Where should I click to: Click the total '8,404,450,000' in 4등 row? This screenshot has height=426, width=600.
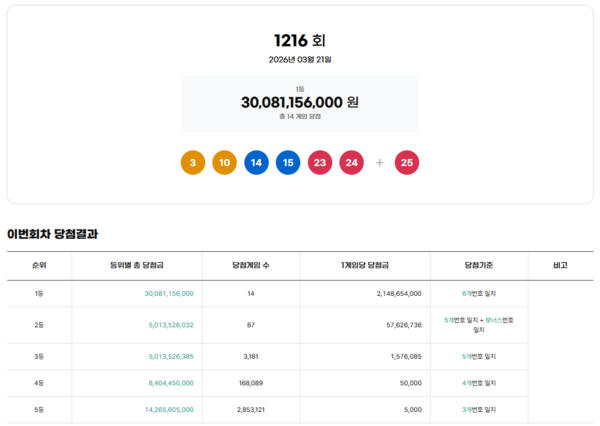pos(171,383)
